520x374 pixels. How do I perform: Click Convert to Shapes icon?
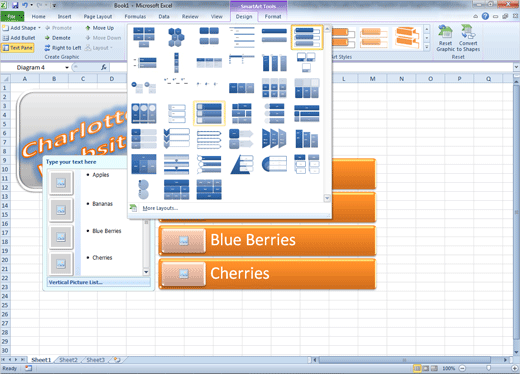[x=467, y=32]
